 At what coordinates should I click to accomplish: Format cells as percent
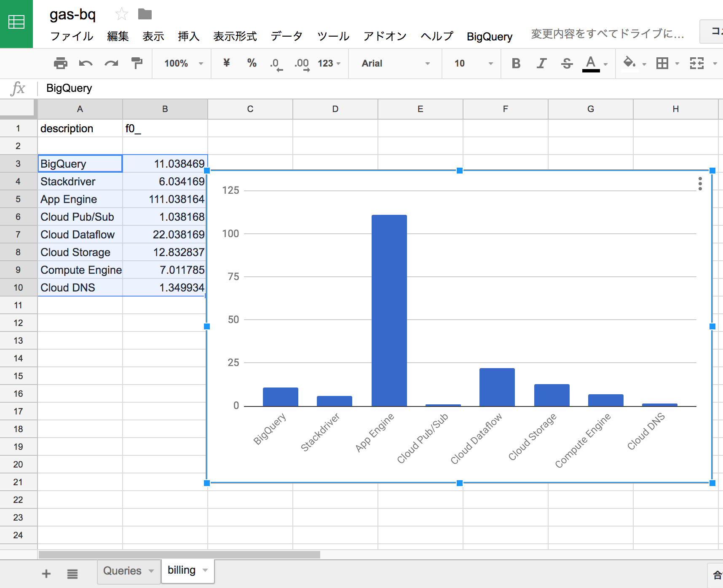[x=252, y=63]
